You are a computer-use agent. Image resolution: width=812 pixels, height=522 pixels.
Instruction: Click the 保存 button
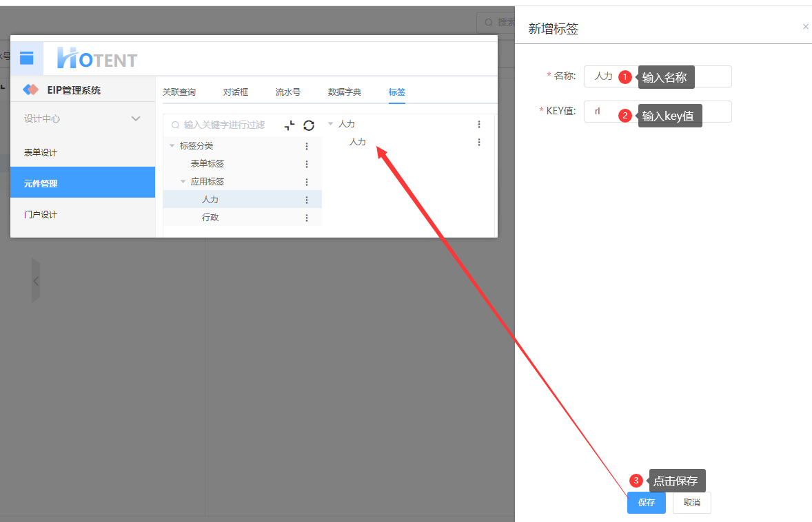point(647,502)
